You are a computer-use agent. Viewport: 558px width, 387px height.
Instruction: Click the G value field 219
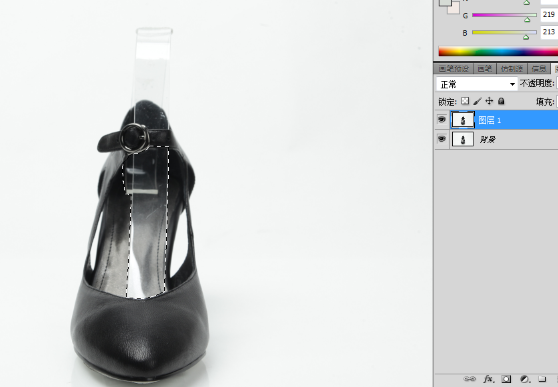click(549, 15)
